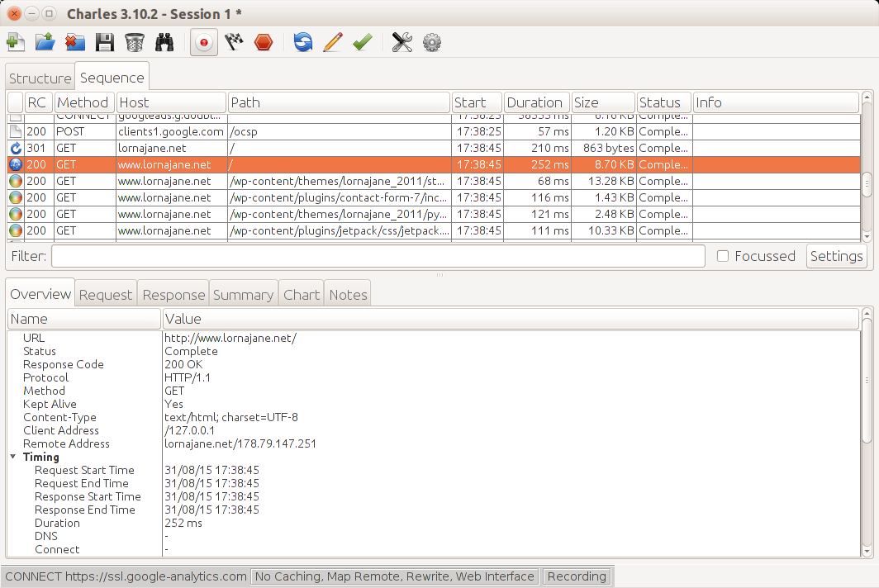The image size is (879, 588).
Task: Sort requests by the Duration column header
Action: 535,102
